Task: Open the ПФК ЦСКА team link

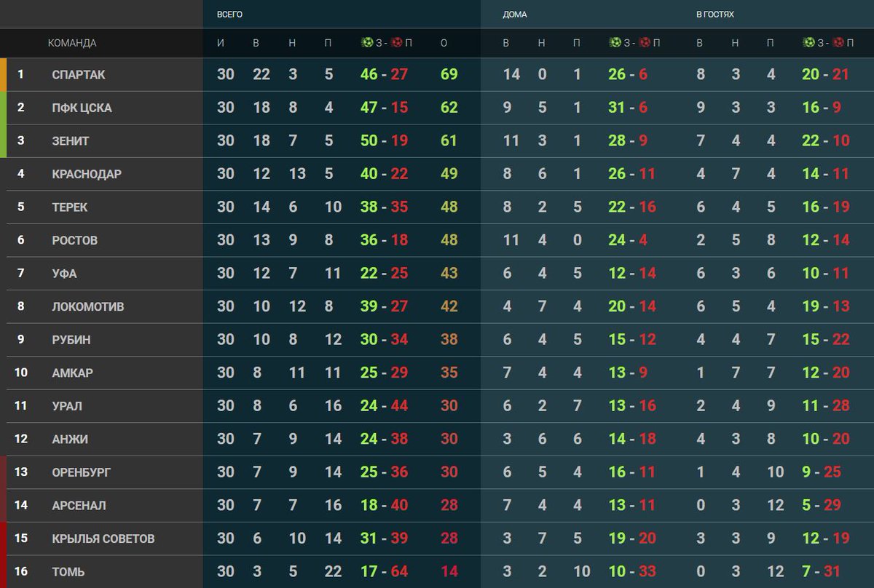Action: (82, 108)
